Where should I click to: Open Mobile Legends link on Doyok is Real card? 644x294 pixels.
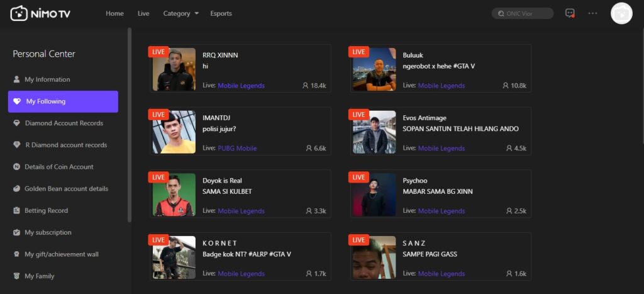(x=241, y=211)
